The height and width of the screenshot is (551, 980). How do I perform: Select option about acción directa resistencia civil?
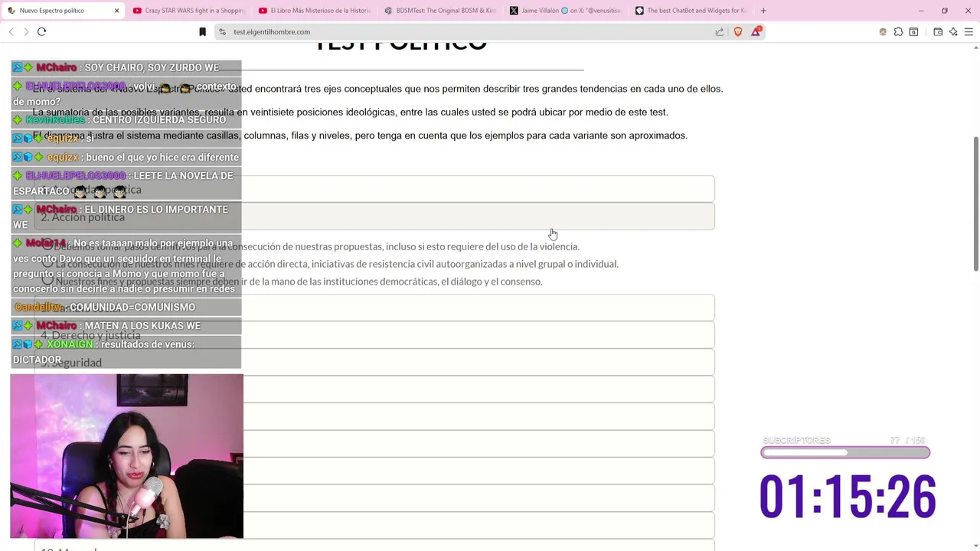tap(47, 263)
